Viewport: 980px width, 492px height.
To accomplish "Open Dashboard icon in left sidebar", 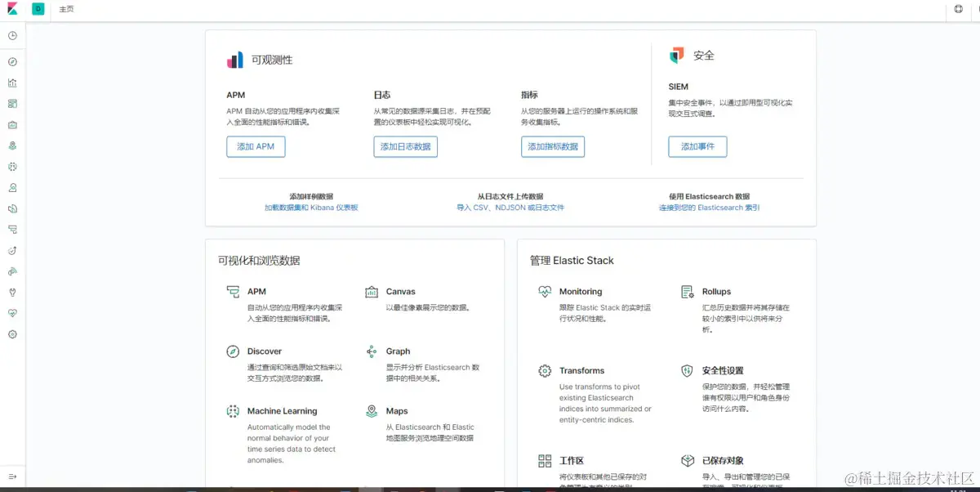I will click(x=12, y=104).
